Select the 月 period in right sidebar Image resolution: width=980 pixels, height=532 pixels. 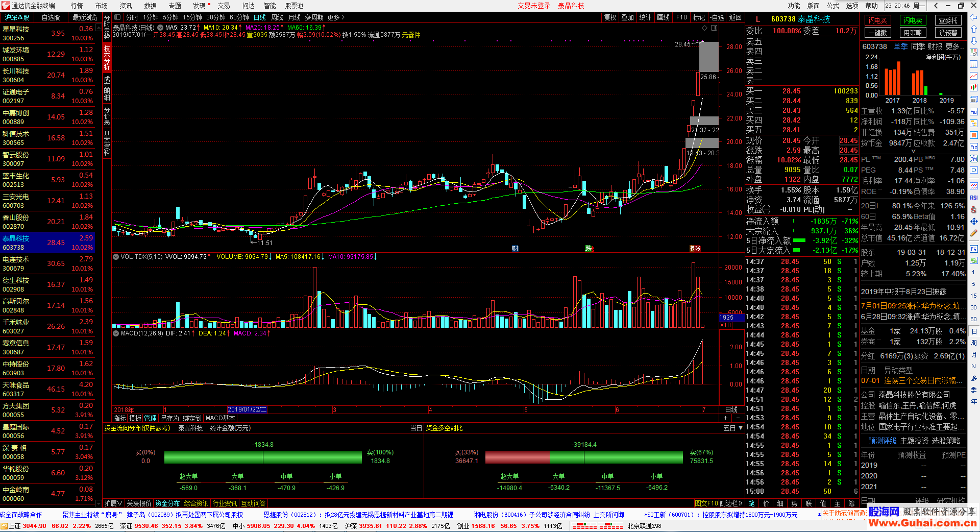tap(974, 354)
